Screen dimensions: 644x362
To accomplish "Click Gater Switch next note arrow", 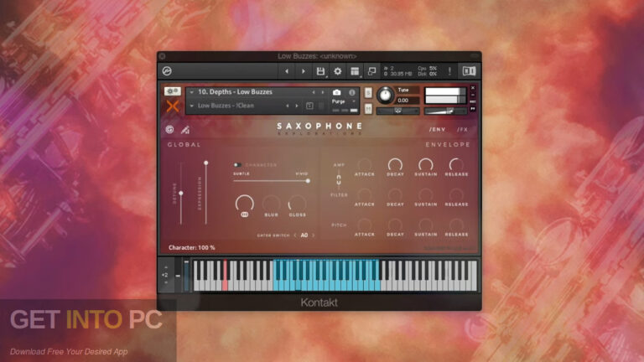I will click(x=314, y=235).
